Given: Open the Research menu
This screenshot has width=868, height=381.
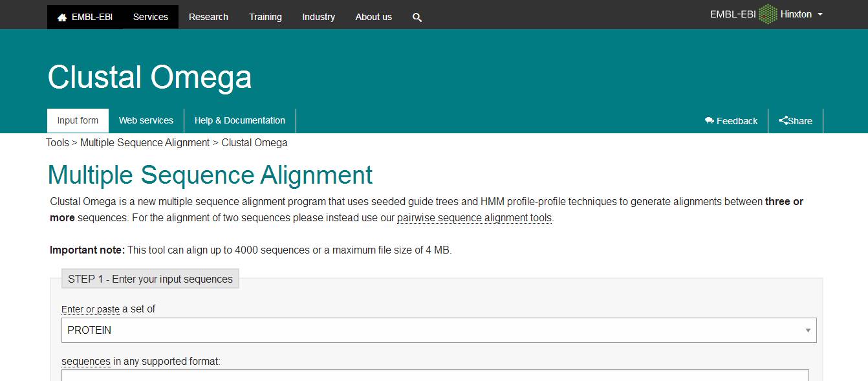Looking at the screenshot, I should click(x=208, y=17).
